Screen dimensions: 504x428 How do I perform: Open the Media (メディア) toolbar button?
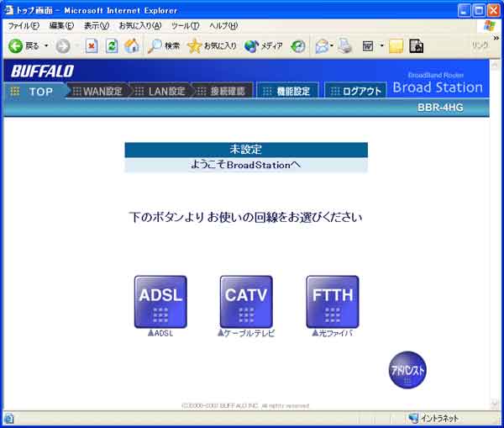pos(264,46)
